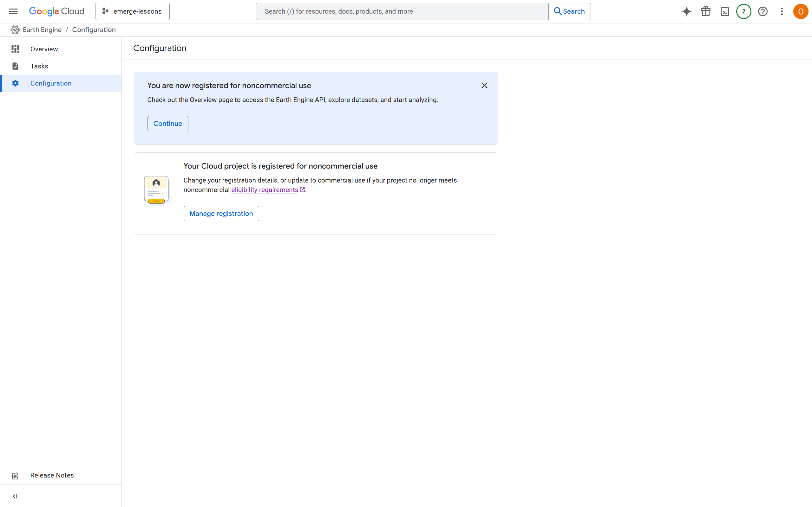The image size is (812, 507).
Task: Open Manage registration
Action: [x=221, y=213]
